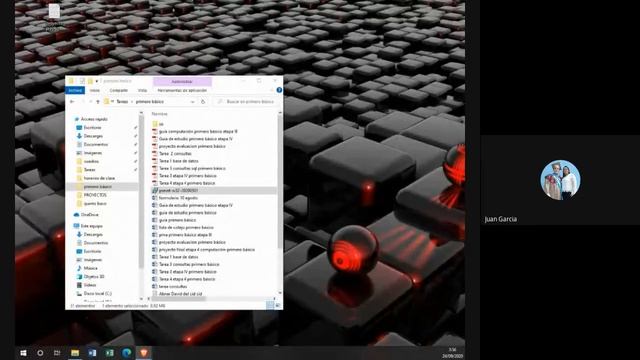This screenshot has width=640, height=360.
Task: Select file tarea consultas
Action: 173,287
